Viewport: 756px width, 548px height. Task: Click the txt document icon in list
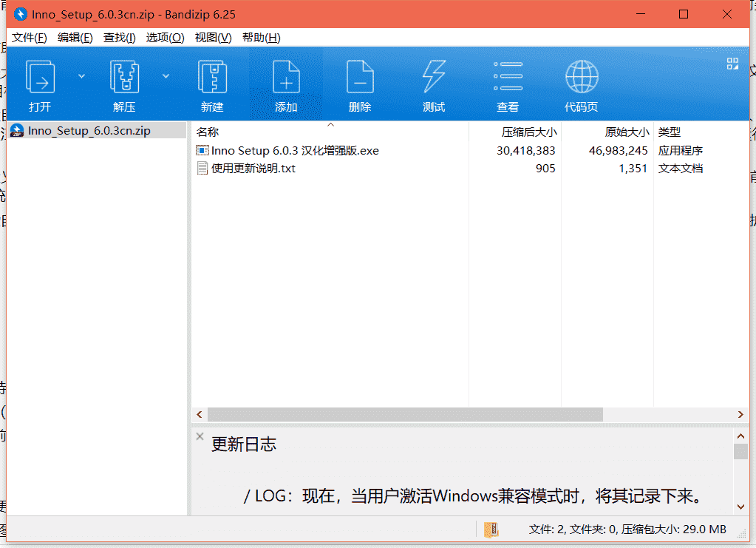(x=202, y=169)
